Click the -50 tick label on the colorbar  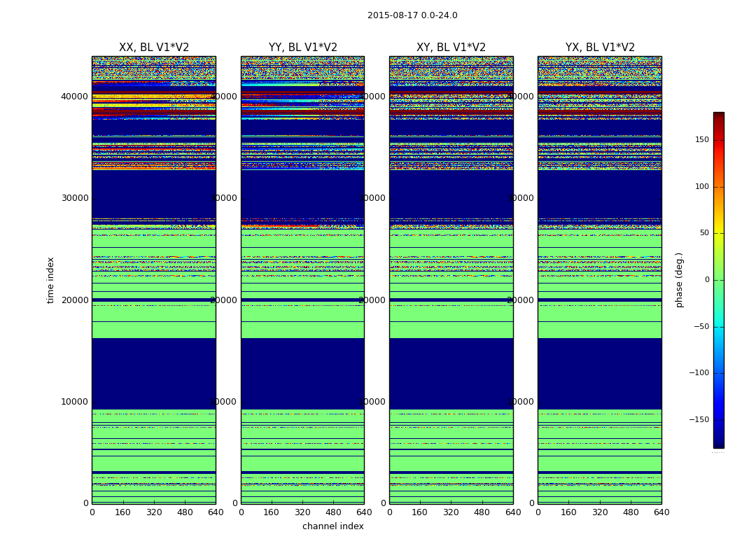point(700,326)
